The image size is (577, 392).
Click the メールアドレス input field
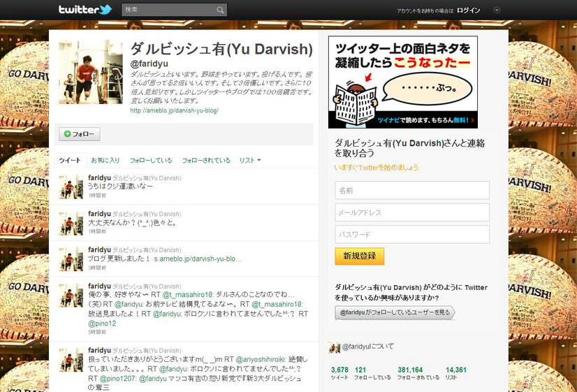pos(412,212)
